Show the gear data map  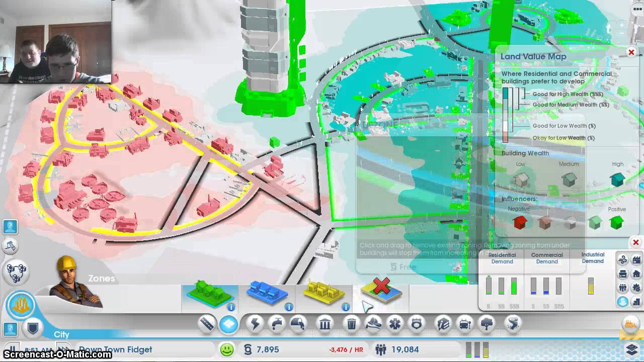click(x=636, y=288)
